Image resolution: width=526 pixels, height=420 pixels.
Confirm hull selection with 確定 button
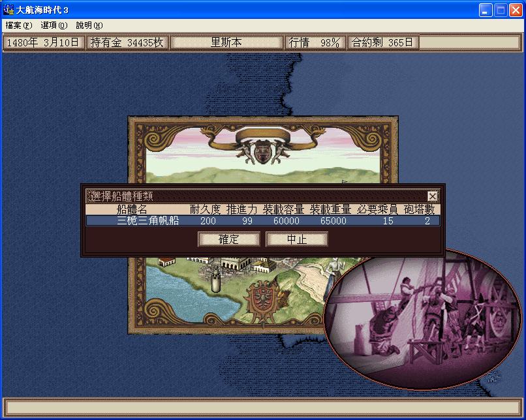[x=229, y=239]
